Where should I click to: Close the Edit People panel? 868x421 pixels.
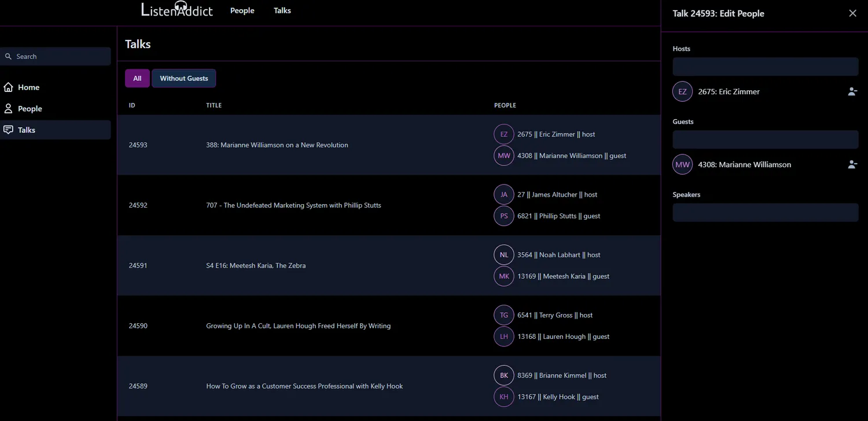tap(852, 13)
